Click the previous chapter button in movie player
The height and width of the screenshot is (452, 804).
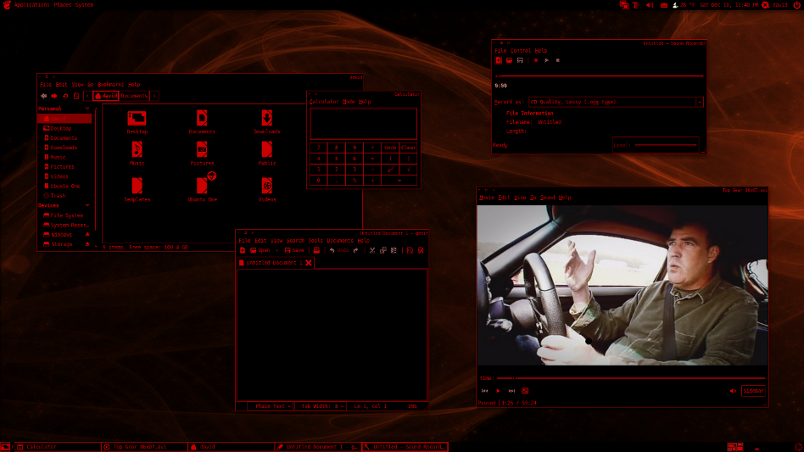485,391
